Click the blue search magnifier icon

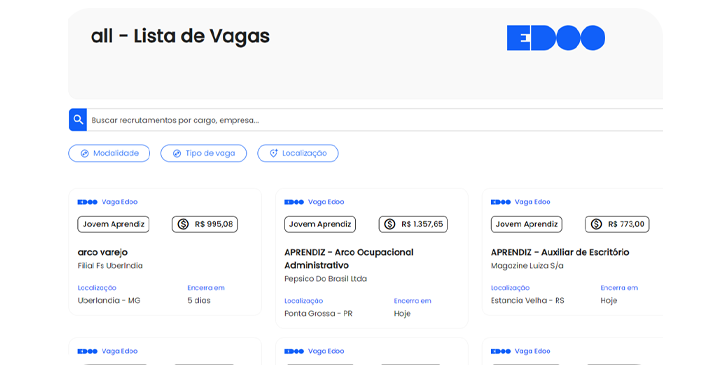78,120
